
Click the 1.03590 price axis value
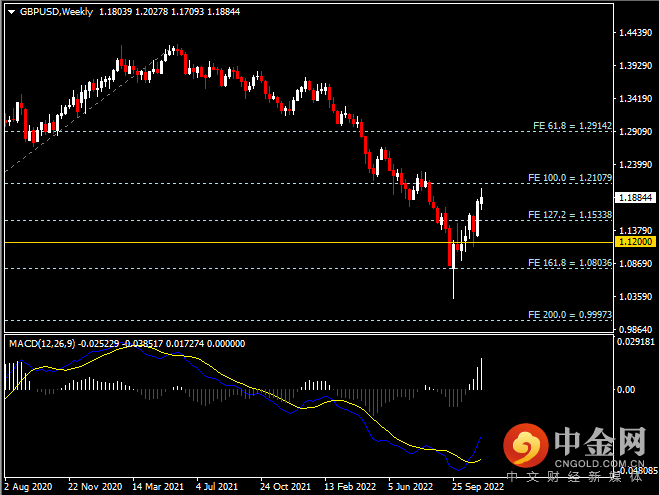coord(636,296)
